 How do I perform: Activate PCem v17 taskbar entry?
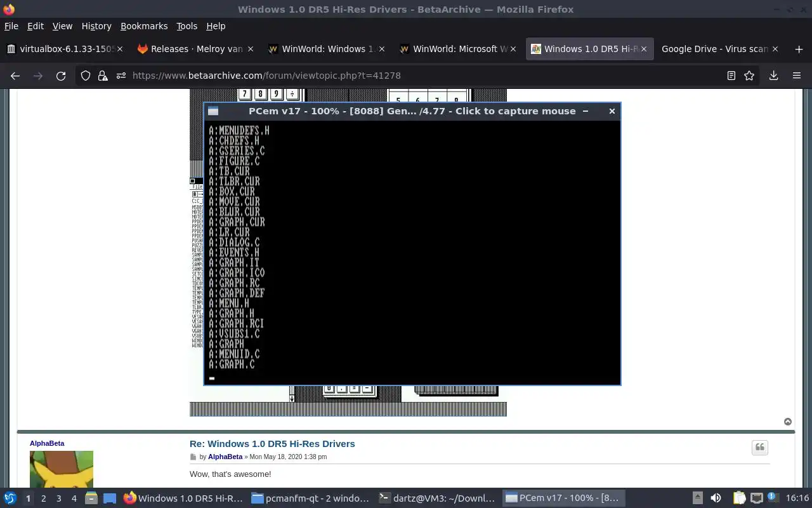coord(565,498)
